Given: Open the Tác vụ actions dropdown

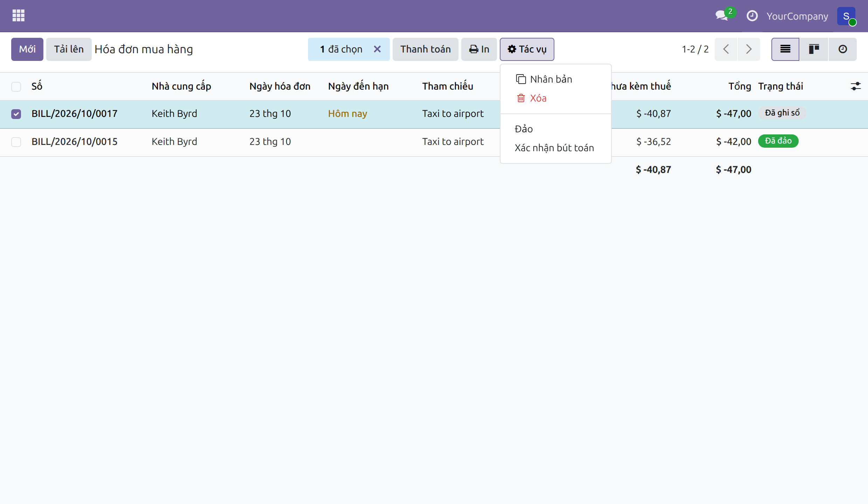Looking at the screenshot, I should click(x=527, y=49).
